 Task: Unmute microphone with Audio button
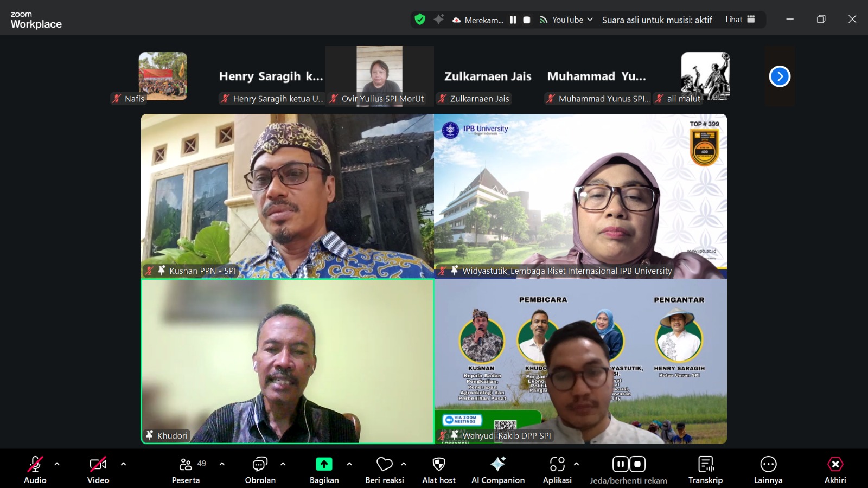(35, 470)
